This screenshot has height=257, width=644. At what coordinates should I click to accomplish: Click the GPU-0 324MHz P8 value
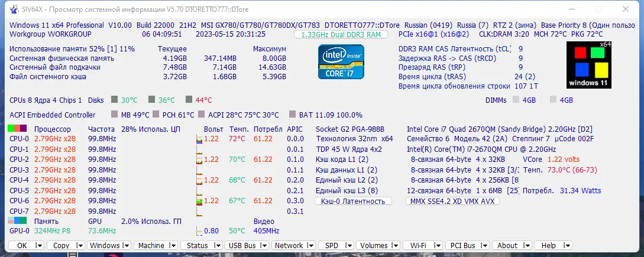point(52,231)
